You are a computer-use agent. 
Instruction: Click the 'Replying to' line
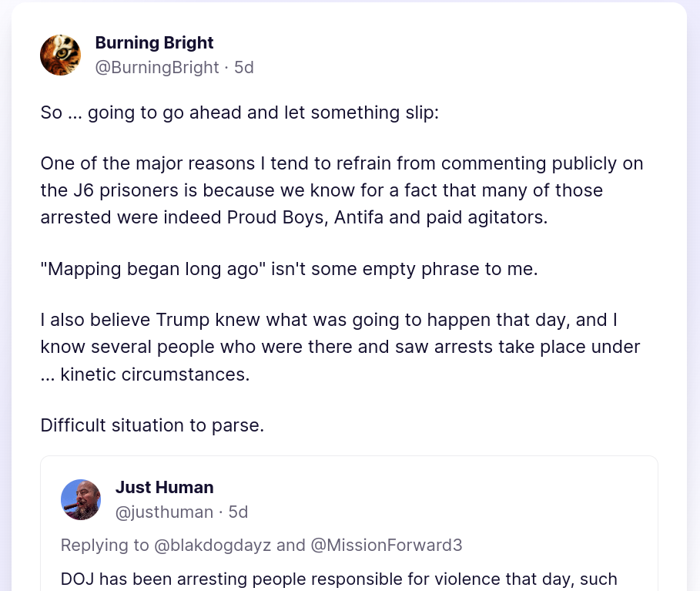click(x=105, y=546)
